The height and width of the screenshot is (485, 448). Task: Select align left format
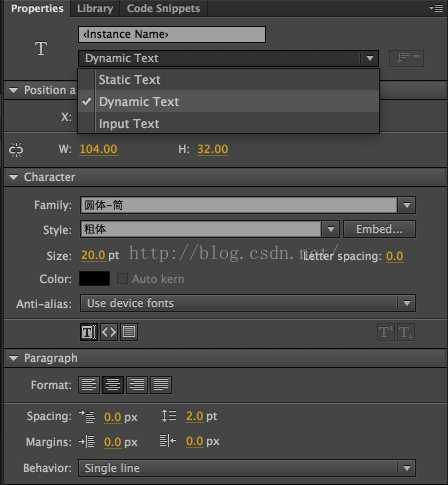[89, 385]
